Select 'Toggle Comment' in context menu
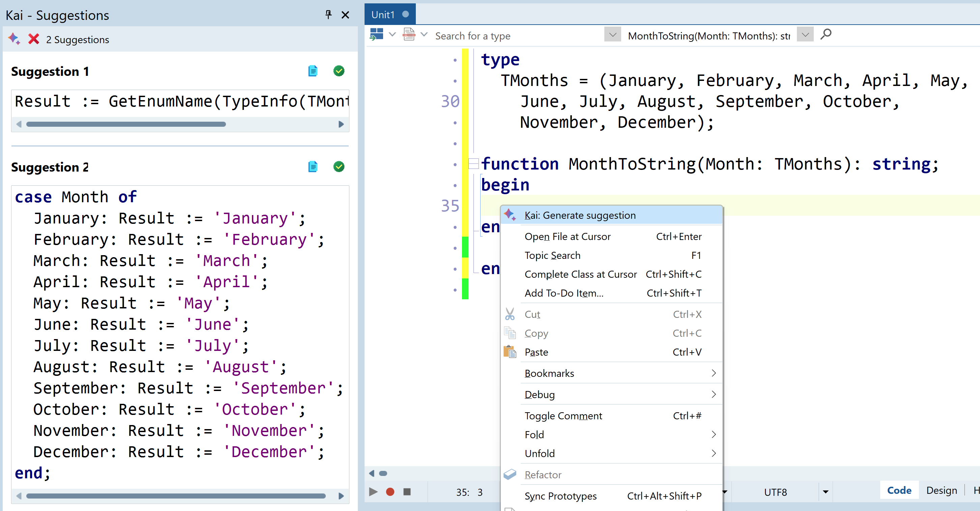Image resolution: width=980 pixels, height=511 pixels. click(612, 416)
